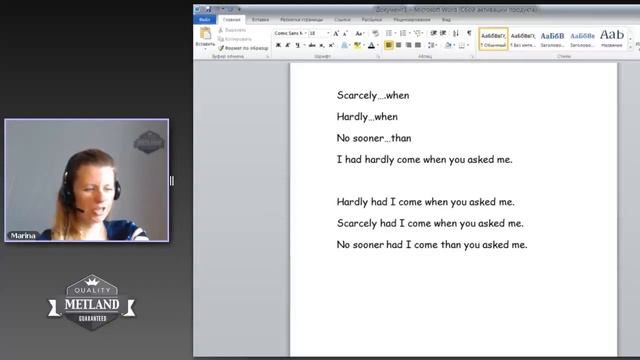
Task: Place cursor in line 'No sooner...than'
Action: (374, 138)
